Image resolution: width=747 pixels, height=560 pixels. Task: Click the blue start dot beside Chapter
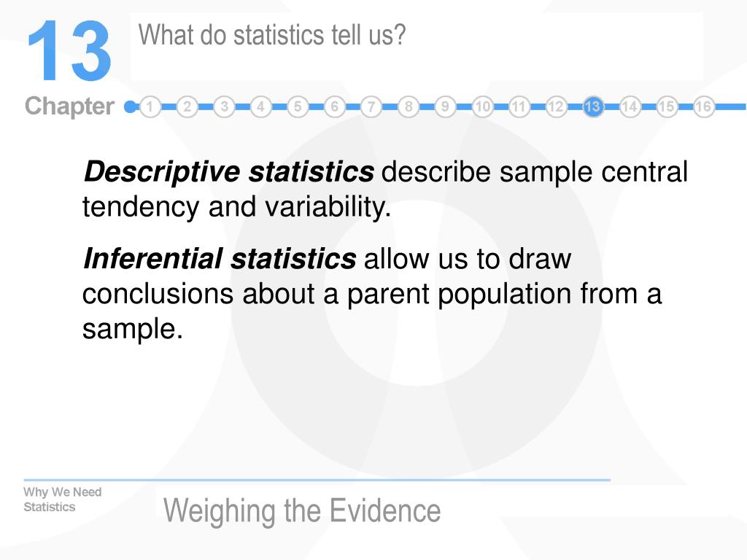130,106
